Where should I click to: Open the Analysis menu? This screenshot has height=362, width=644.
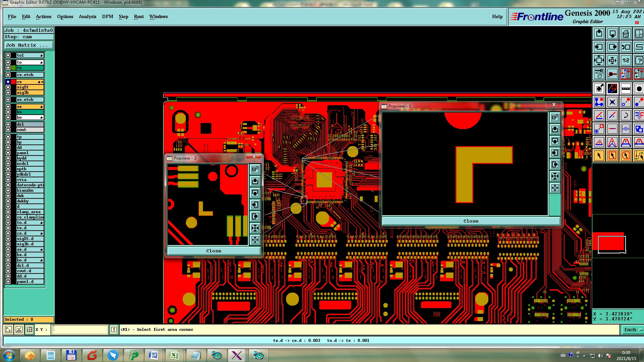point(87,16)
